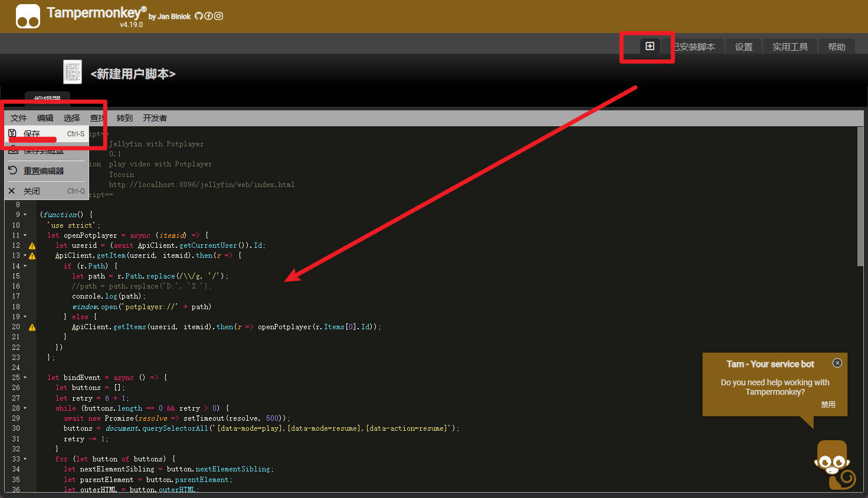Click 禁用 in the Tam bot popup
Viewport: 868px width, 498px height.
[828, 404]
